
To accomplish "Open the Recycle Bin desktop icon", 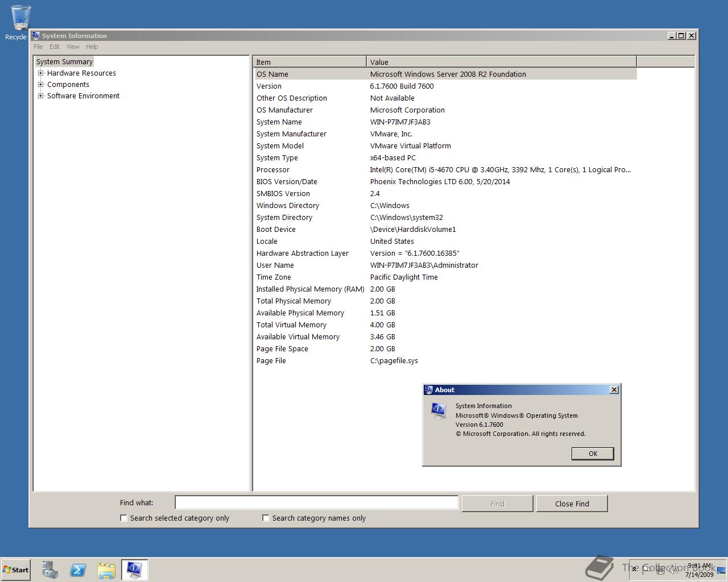I will (x=19, y=22).
